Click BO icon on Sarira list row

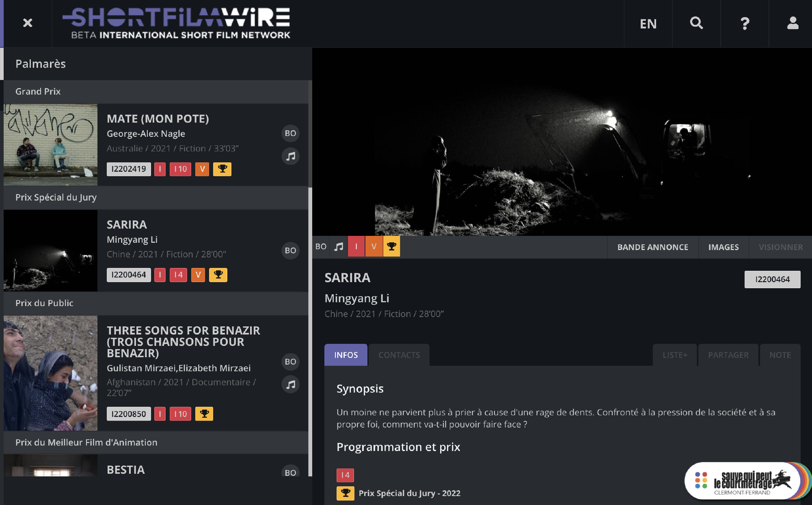pyautogui.click(x=290, y=250)
